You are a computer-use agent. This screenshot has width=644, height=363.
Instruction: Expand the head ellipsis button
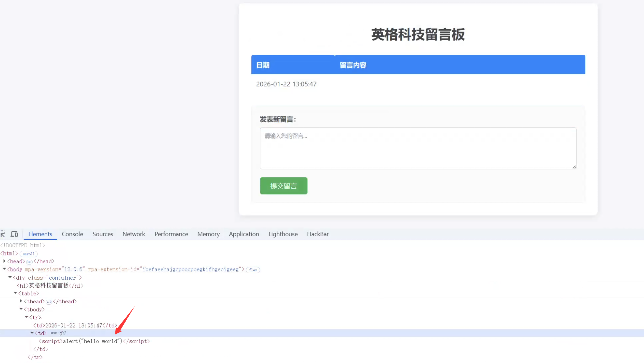29,262
